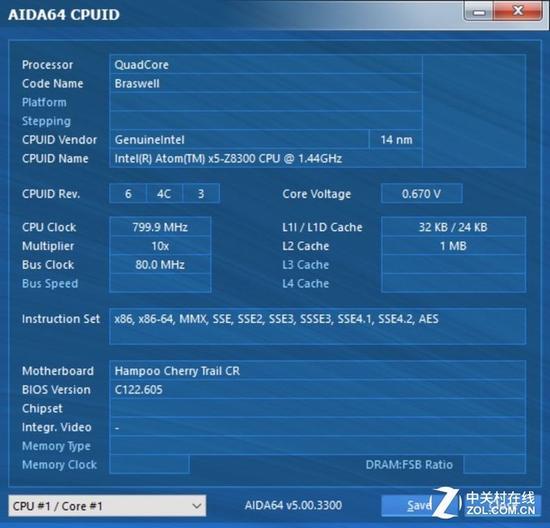Viewport: 550px width, 528px height.
Task: Click the 32 KB / 24 KB cache value
Action: (453, 227)
